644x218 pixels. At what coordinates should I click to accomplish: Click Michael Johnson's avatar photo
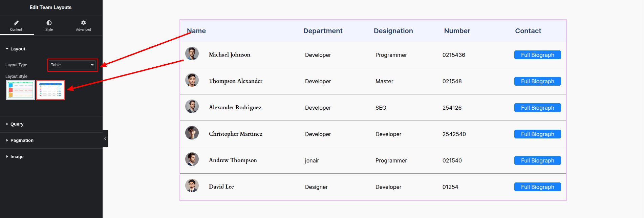coord(192,54)
